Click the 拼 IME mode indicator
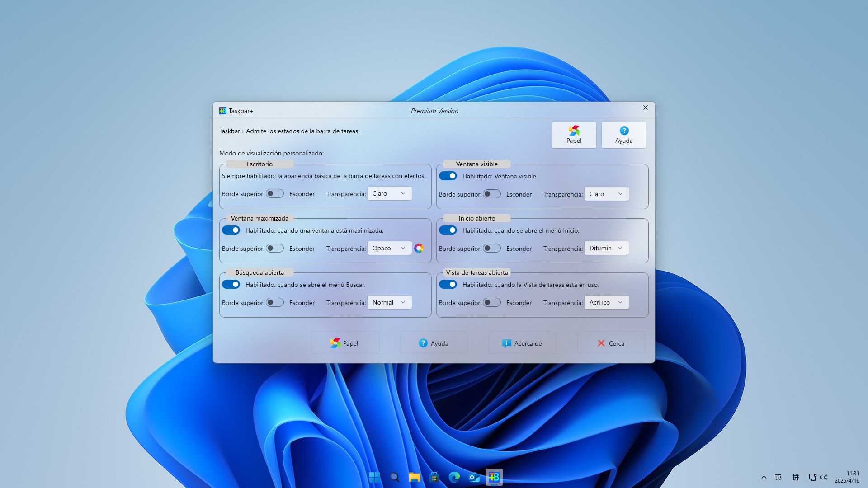The height and width of the screenshot is (488, 868). (796, 477)
